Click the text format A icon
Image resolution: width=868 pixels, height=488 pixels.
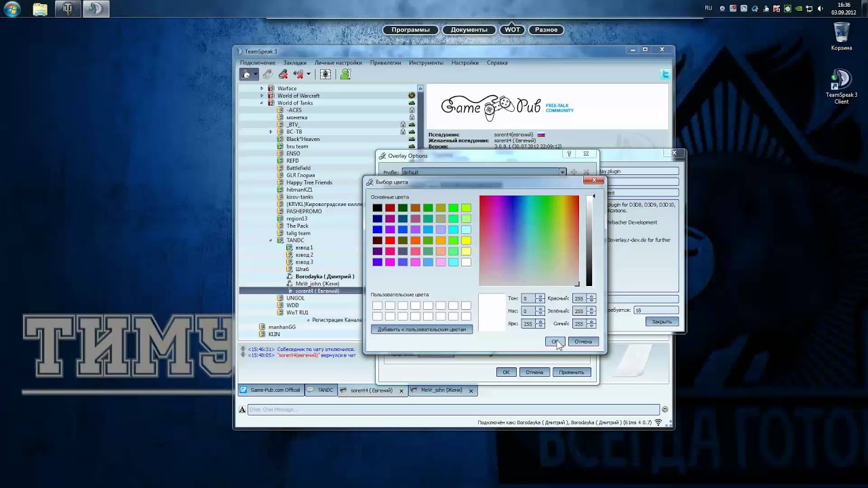click(242, 409)
